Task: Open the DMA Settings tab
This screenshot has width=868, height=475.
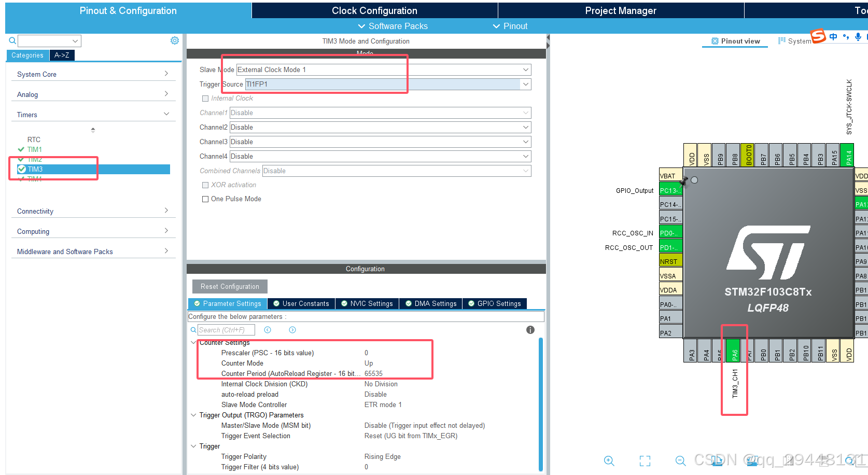Action: (x=431, y=303)
